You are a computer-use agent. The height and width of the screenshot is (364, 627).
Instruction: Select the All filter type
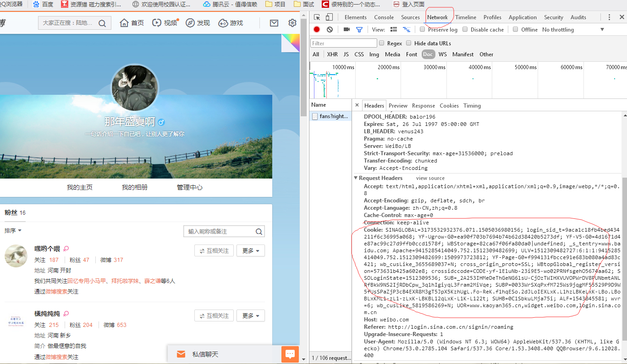click(x=316, y=54)
